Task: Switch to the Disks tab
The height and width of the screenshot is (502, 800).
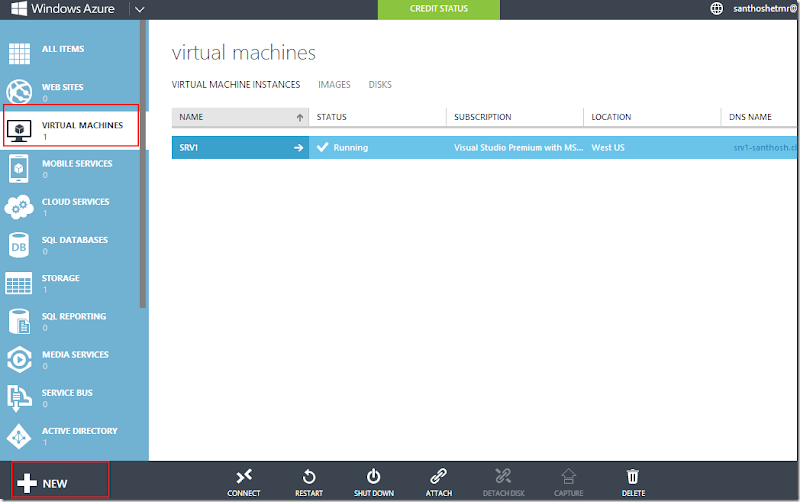Action: tap(380, 85)
